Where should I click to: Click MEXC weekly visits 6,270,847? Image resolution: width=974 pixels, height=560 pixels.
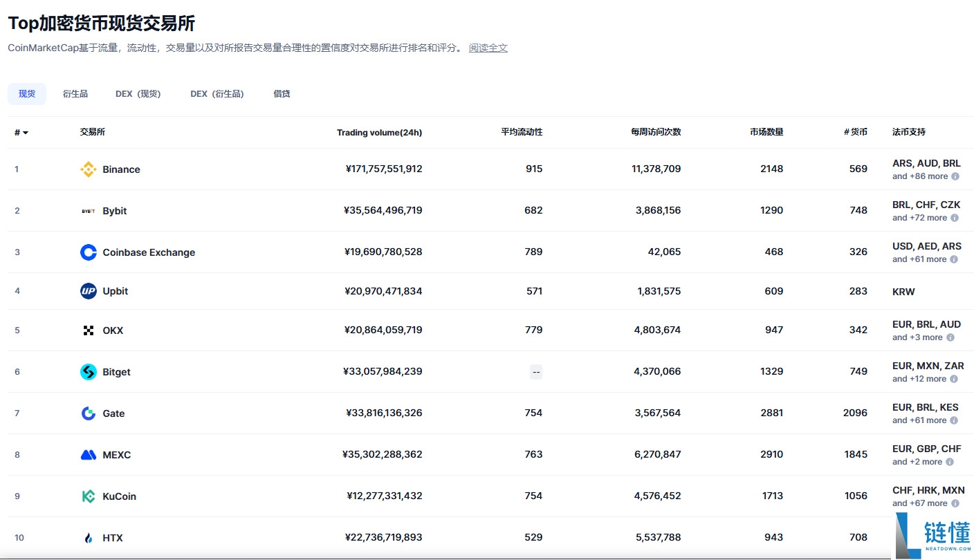click(657, 454)
